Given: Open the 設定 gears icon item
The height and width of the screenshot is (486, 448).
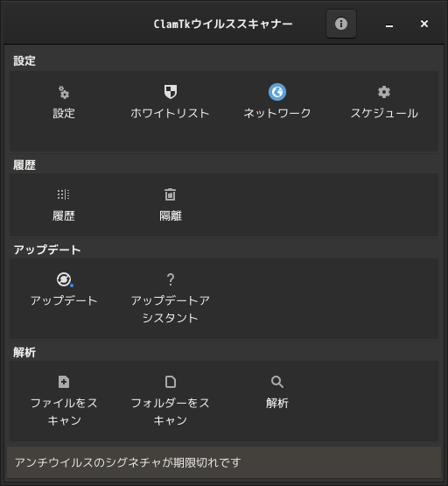Looking at the screenshot, I should coord(64,92).
